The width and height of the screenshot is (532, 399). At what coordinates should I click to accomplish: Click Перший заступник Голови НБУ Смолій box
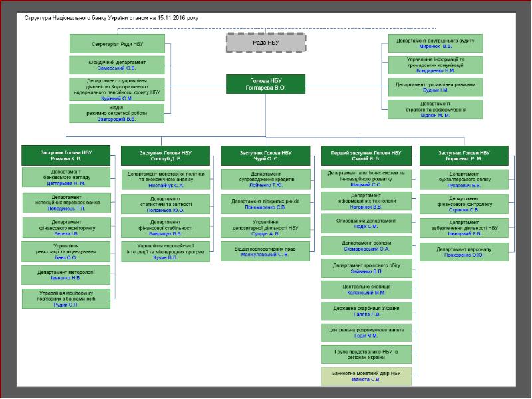365,156
